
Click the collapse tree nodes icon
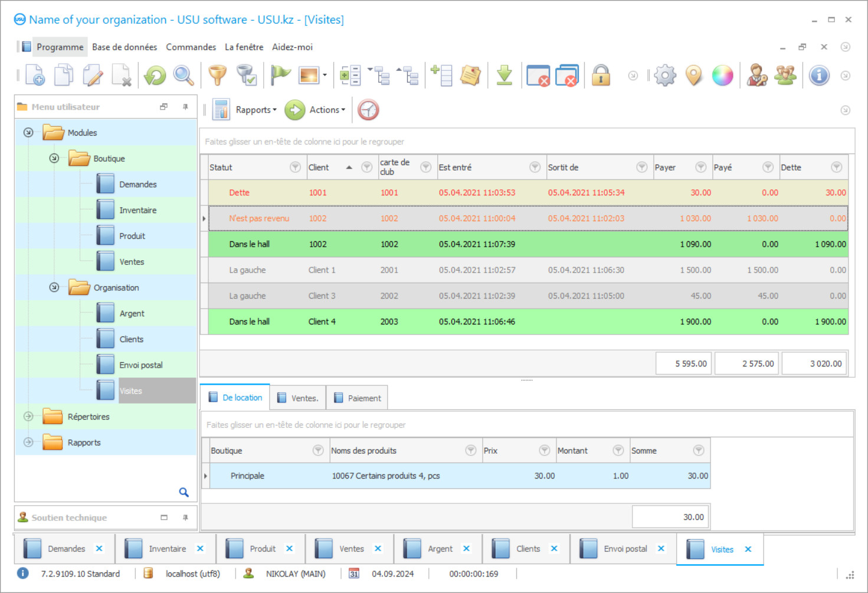click(x=408, y=76)
